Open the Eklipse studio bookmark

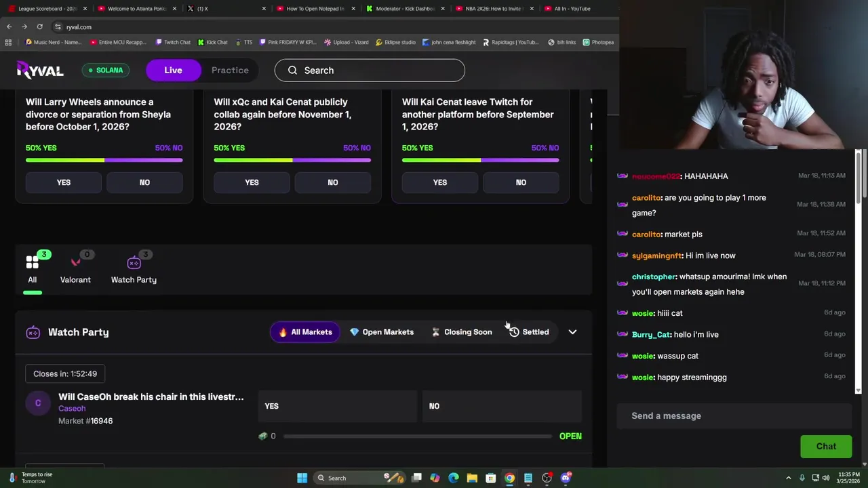pyautogui.click(x=395, y=42)
